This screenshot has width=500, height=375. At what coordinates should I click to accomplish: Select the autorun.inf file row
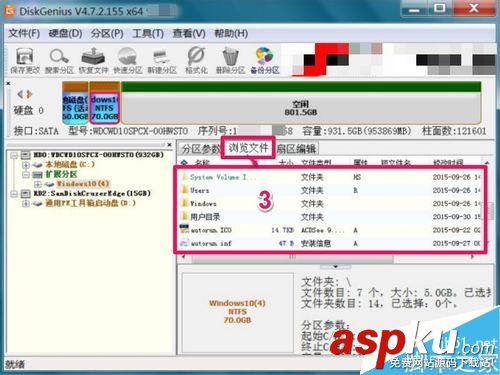[330, 243]
